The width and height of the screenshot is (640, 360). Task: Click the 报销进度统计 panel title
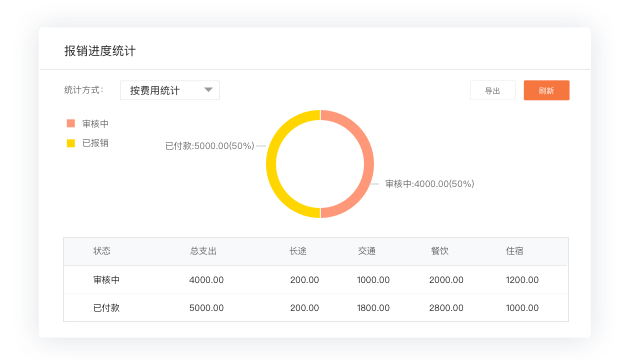[100, 51]
